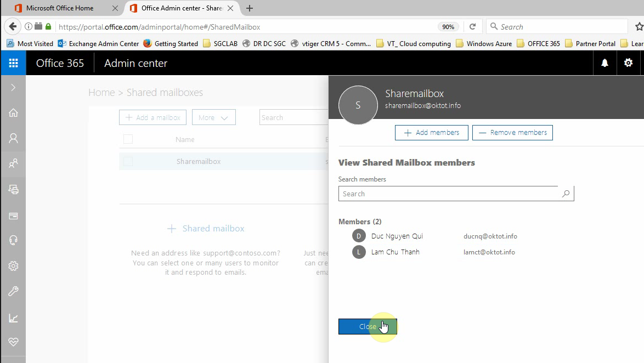Screen dimensions: 644x363
Task: Open Groups icon in left sidebar
Action: click(13, 163)
